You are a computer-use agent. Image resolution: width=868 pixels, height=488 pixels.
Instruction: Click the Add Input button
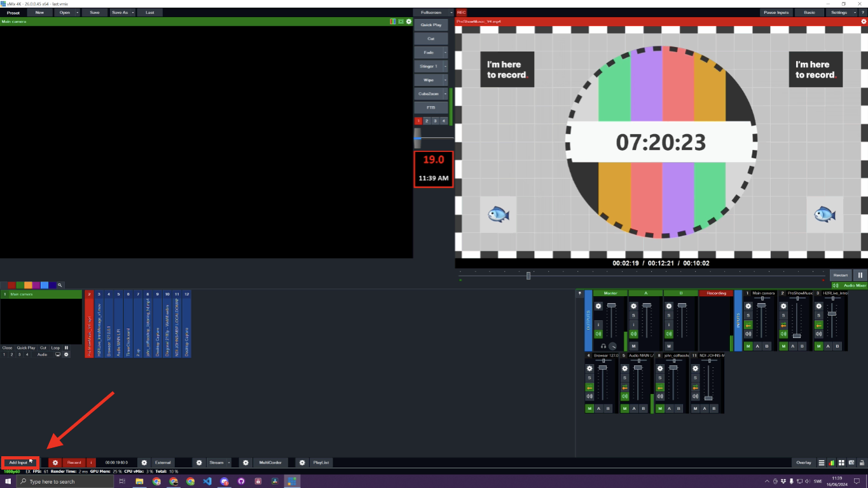20,463
